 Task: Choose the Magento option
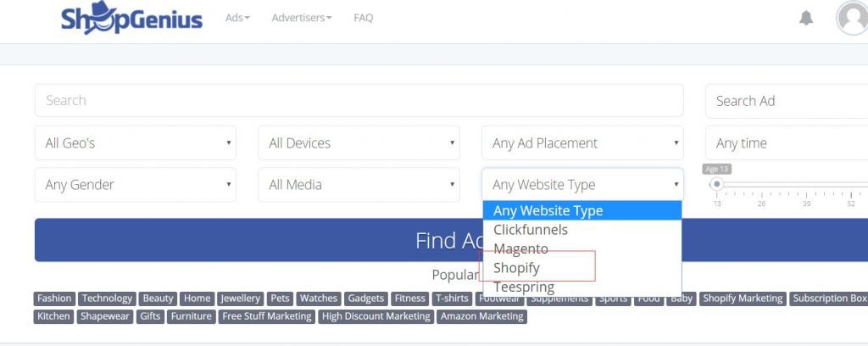pyautogui.click(x=520, y=249)
